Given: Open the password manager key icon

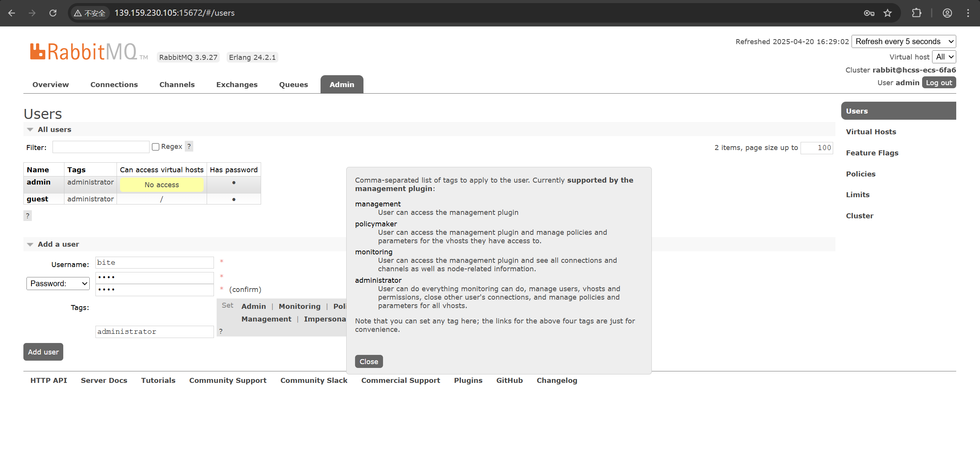Looking at the screenshot, I should (x=869, y=13).
